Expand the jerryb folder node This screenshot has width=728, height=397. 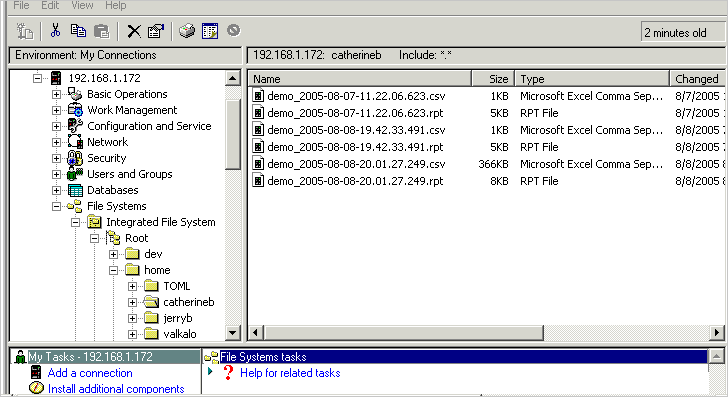tap(132, 319)
